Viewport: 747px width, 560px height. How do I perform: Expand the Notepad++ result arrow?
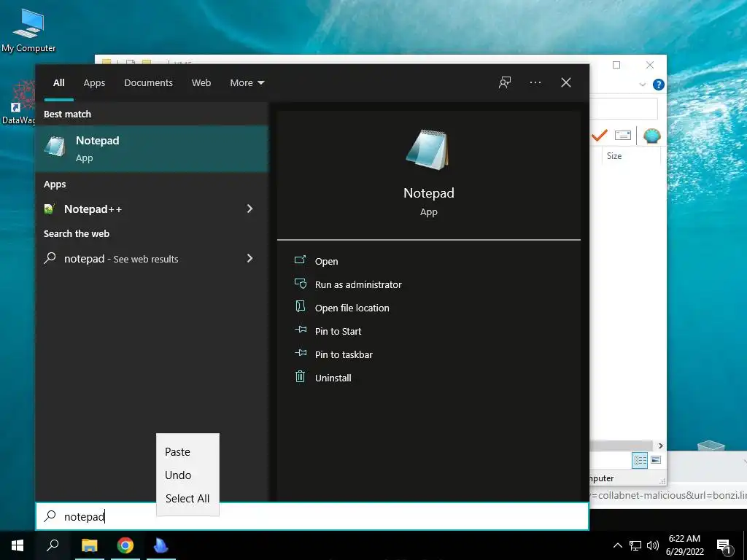(x=249, y=209)
